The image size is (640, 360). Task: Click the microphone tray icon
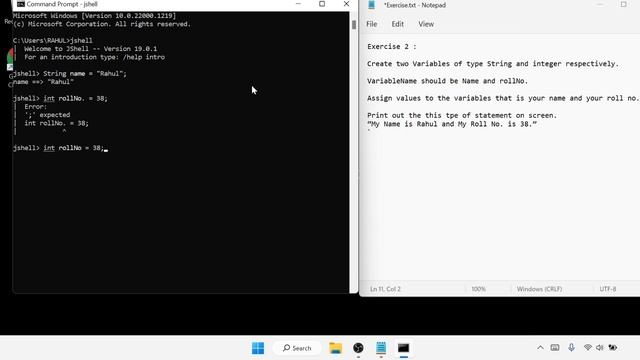pyautogui.click(x=571, y=347)
